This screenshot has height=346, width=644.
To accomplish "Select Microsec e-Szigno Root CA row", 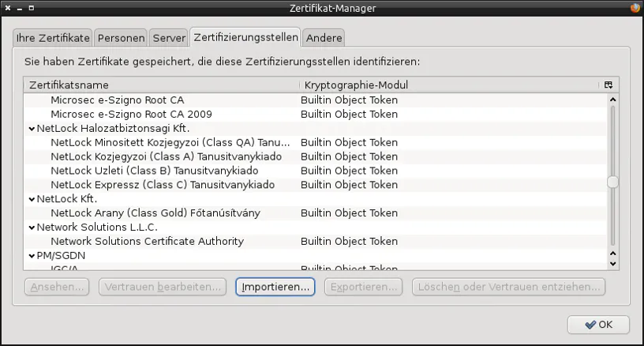I will pos(315,100).
